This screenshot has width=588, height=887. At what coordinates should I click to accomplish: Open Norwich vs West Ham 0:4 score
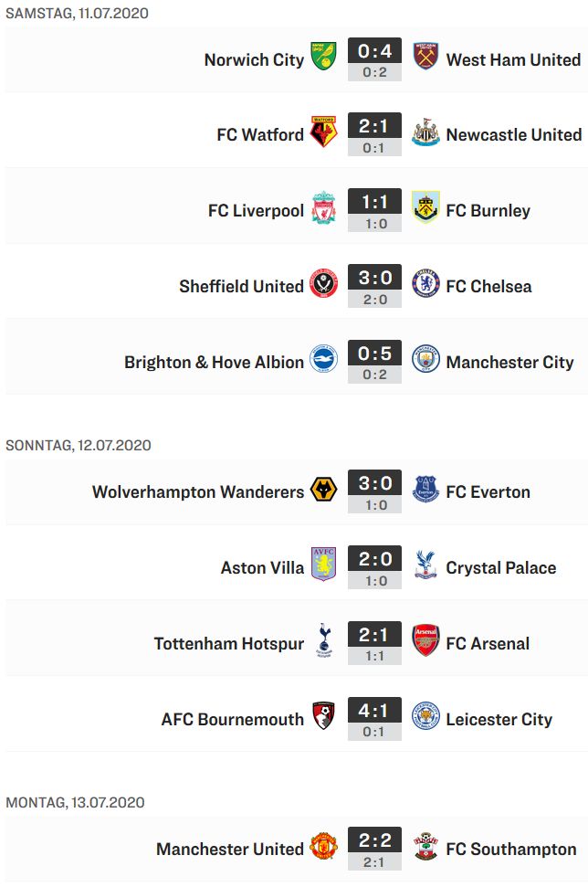coord(374,59)
